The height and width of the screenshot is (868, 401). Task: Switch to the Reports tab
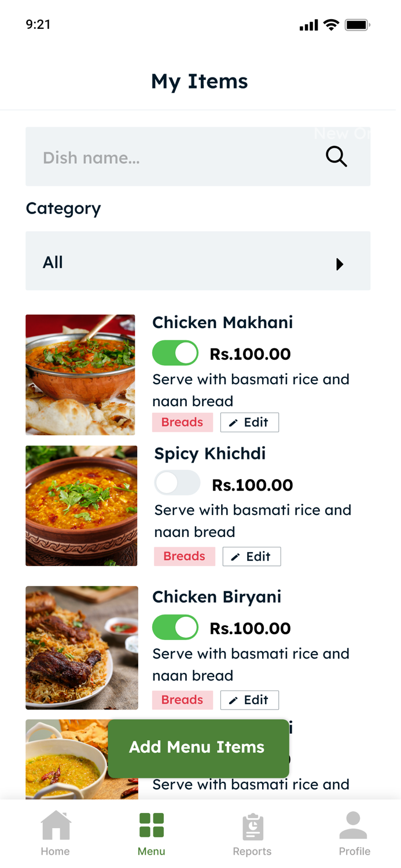point(252,833)
